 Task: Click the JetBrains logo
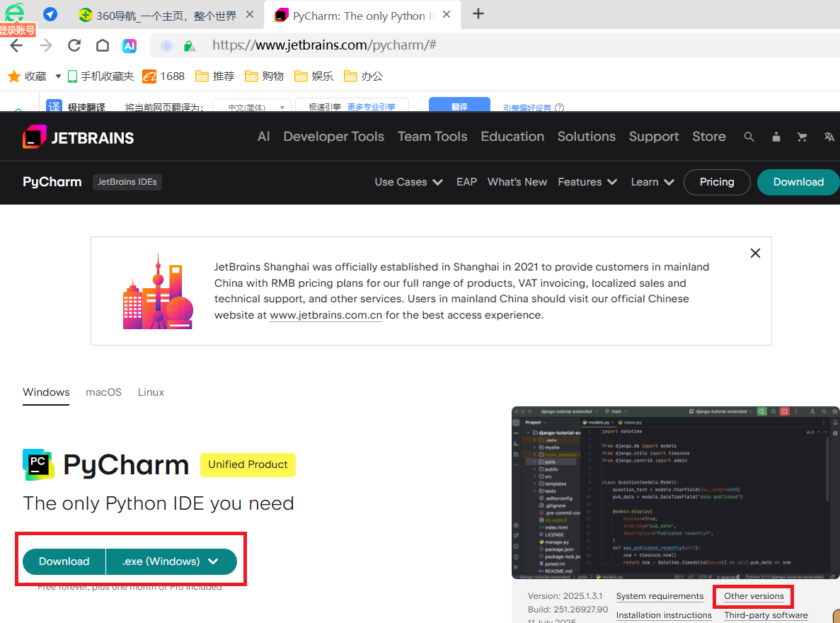(x=79, y=137)
